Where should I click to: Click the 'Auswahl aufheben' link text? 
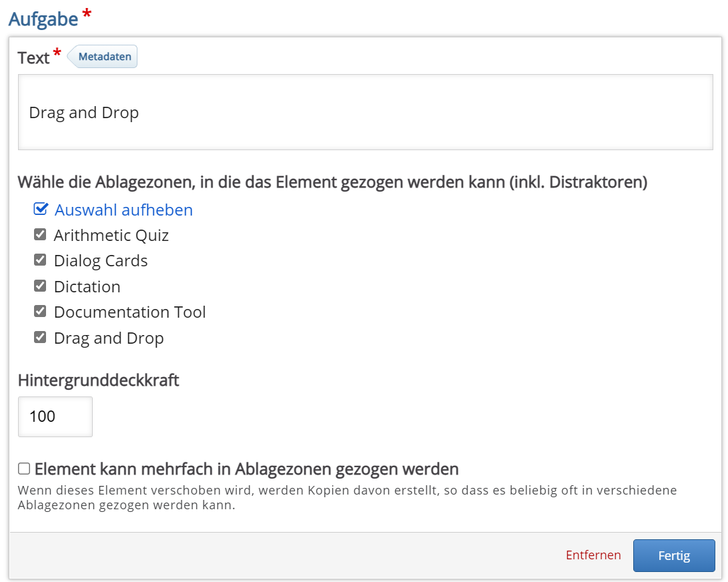[x=123, y=210]
